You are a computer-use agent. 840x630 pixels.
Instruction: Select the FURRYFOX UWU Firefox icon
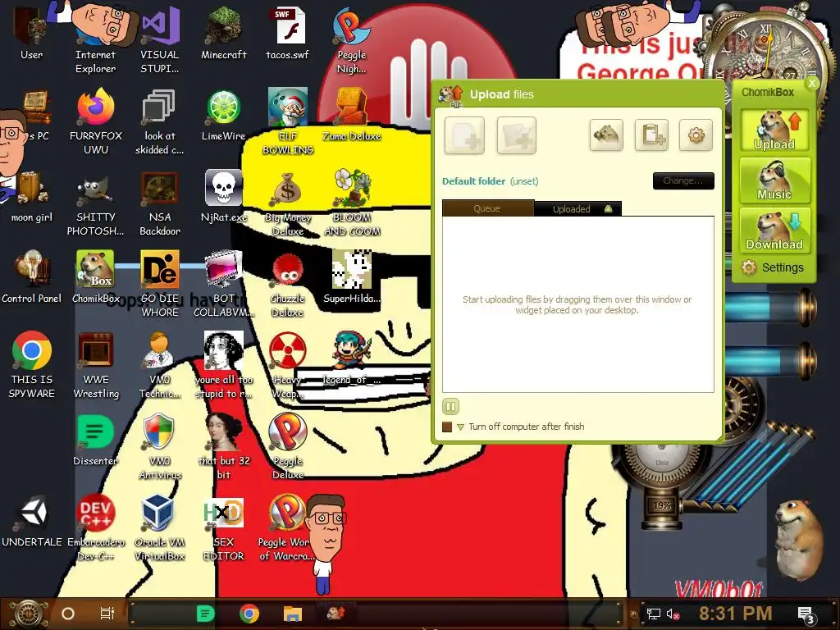(x=96, y=122)
